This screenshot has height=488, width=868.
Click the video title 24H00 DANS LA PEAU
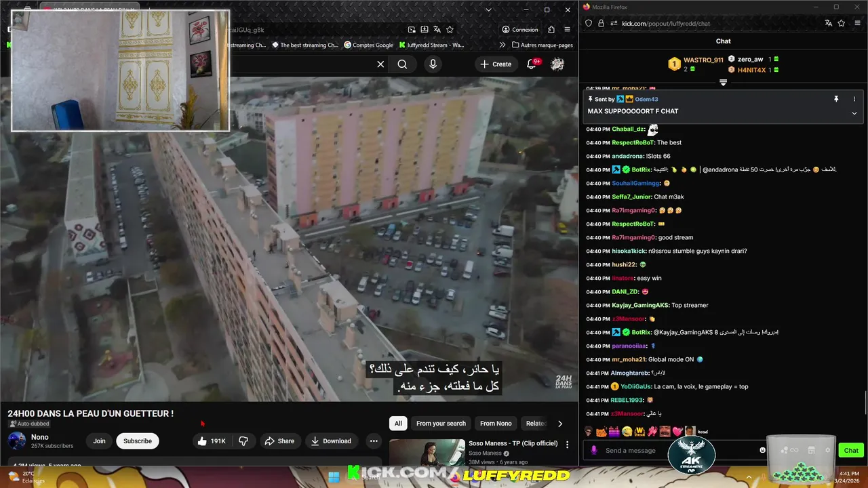coord(91,413)
